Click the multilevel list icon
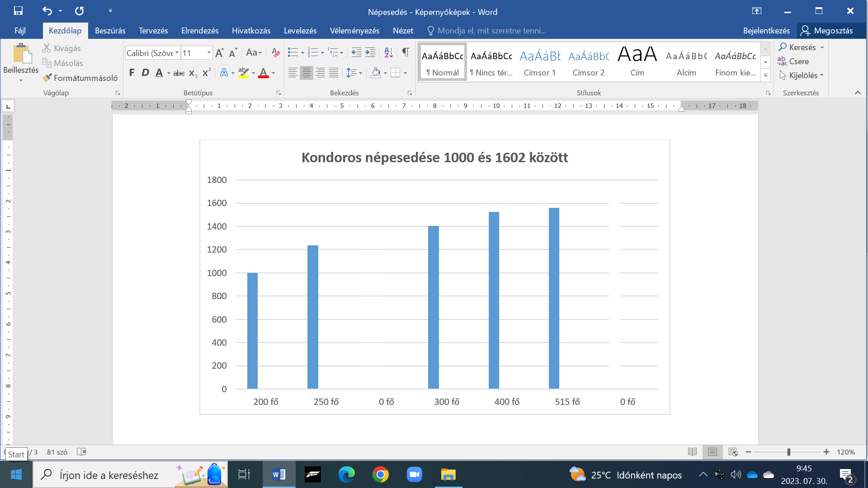 pos(333,52)
